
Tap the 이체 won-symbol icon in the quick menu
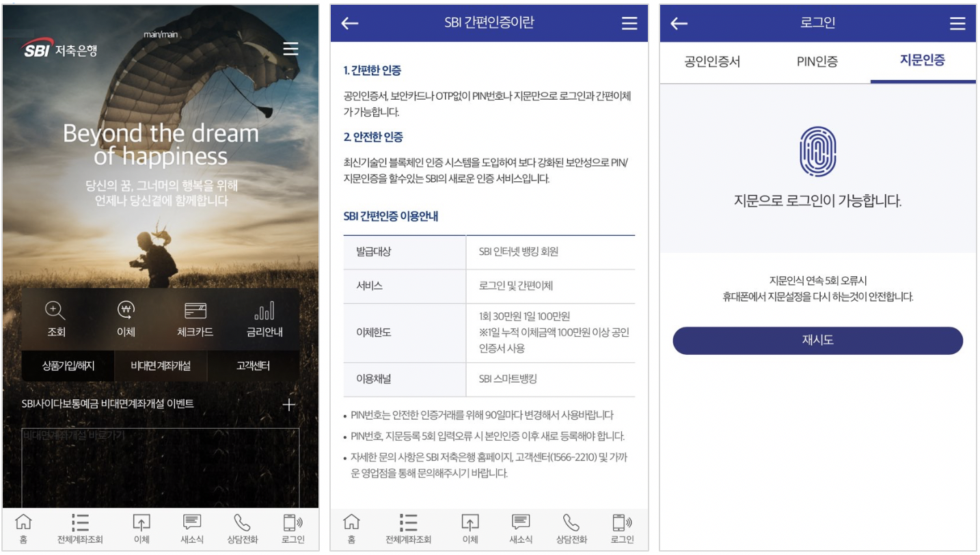[126, 311]
